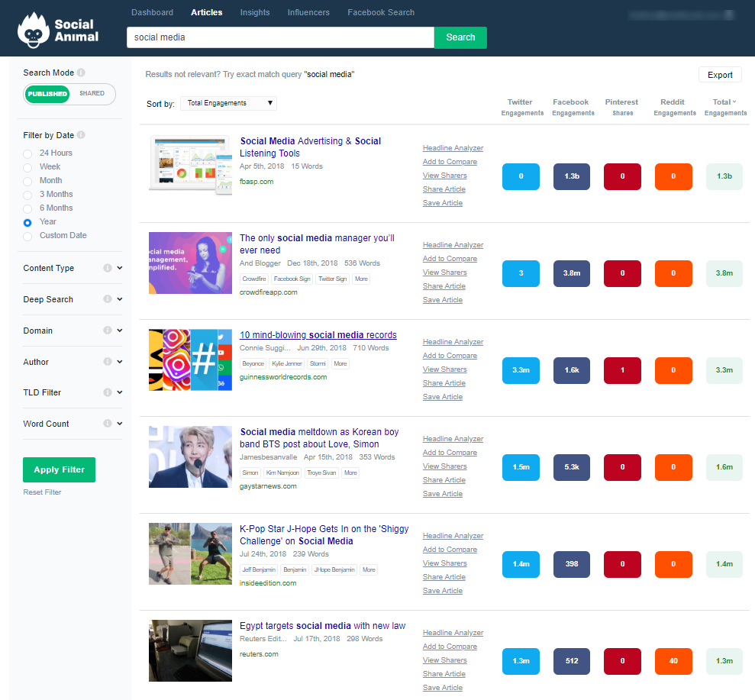Click Twitter engagements 3.3m badge

click(x=521, y=370)
